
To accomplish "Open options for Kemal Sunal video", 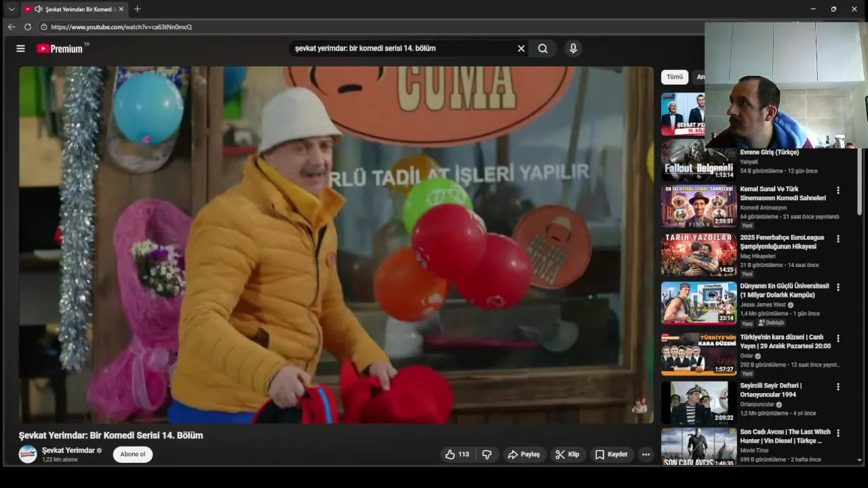I will (838, 190).
